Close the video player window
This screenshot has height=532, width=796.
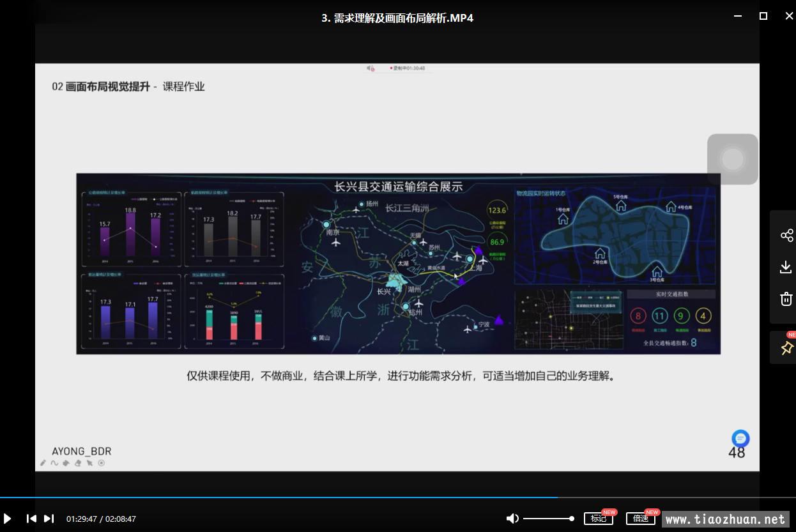tap(789, 16)
